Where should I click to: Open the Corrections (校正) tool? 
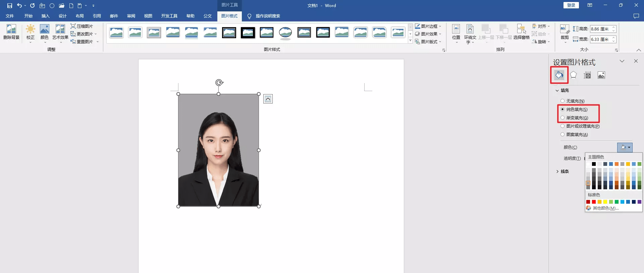pos(31,32)
